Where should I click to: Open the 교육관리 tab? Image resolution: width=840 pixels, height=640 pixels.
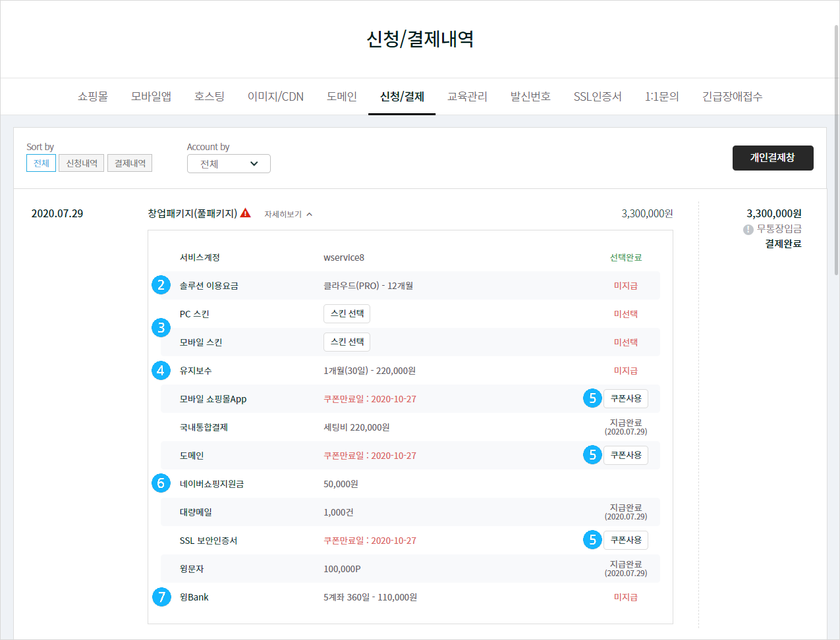click(467, 97)
